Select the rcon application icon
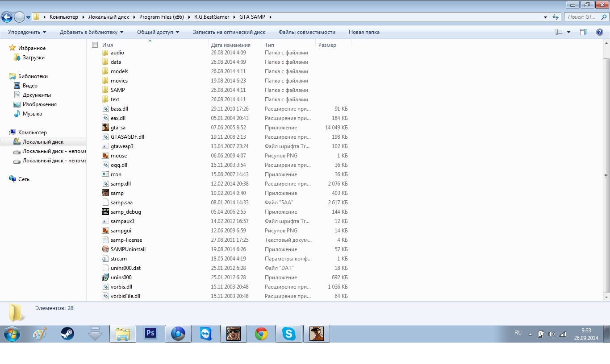The height and width of the screenshot is (364, 610). [105, 174]
